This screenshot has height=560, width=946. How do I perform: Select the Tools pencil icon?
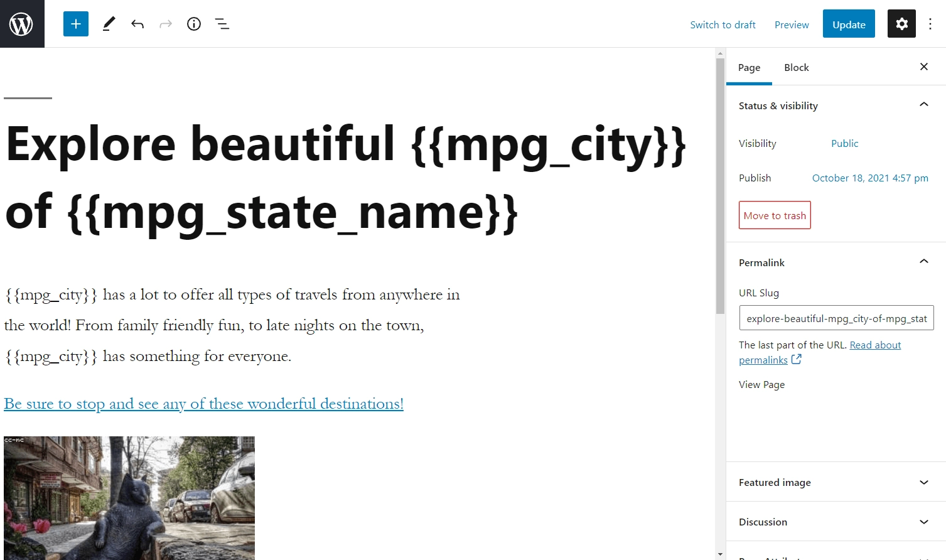(109, 24)
